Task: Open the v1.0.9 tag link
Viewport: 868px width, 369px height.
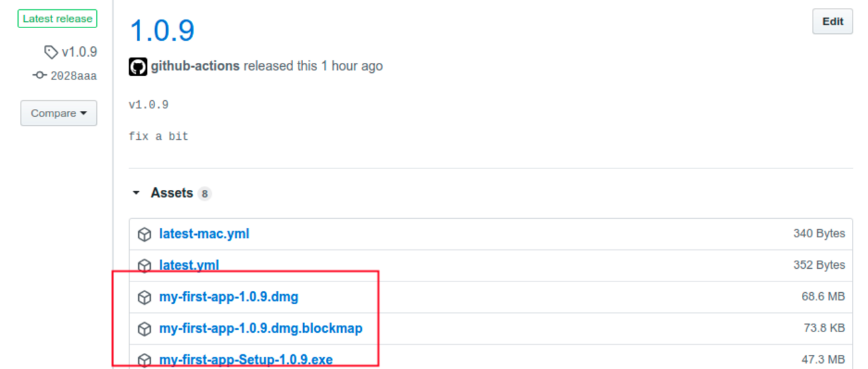Action: pyautogui.click(x=79, y=52)
